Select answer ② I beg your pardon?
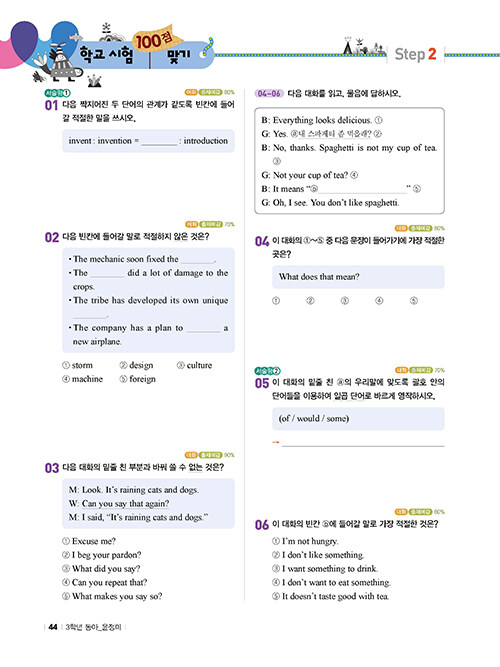The width and height of the screenshot is (500, 667). [101, 555]
